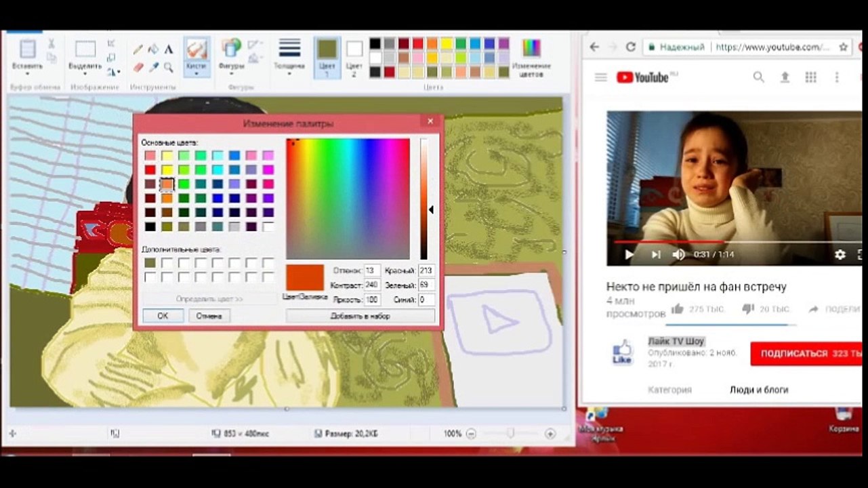
Task: Expand the Кисти brushes dropdown arrow
Action: [x=197, y=74]
